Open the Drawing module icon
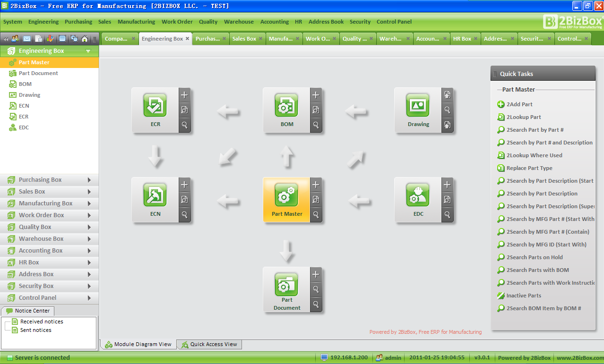604x364 pixels. pos(418,105)
